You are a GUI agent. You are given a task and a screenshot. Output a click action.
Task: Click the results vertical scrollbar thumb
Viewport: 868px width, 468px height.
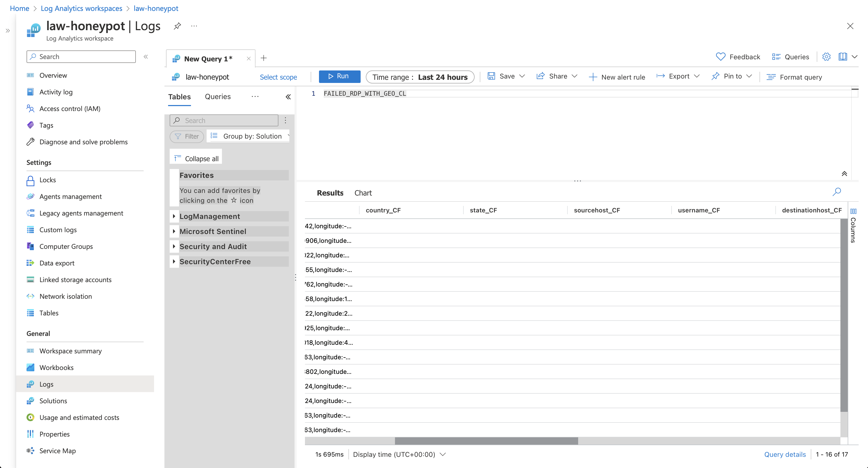[844, 315]
